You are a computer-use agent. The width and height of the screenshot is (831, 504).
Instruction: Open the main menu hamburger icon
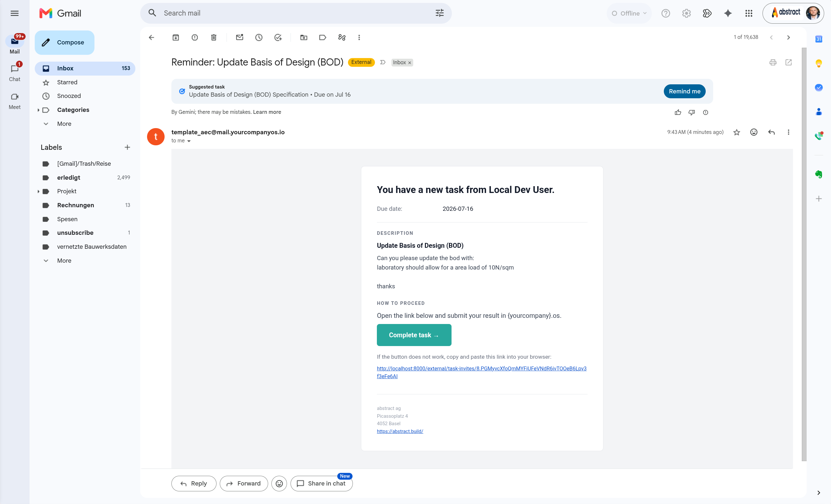pyautogui.click(x=15, y=14)
